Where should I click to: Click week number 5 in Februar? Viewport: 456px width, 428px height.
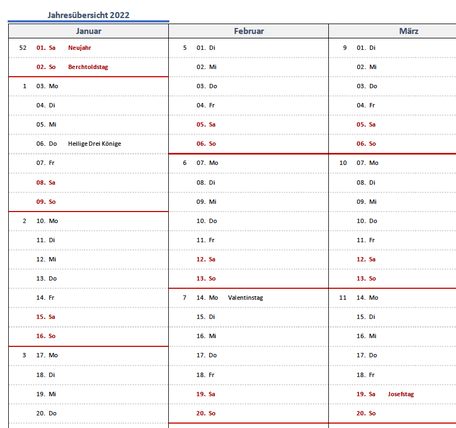coord(185,48)
